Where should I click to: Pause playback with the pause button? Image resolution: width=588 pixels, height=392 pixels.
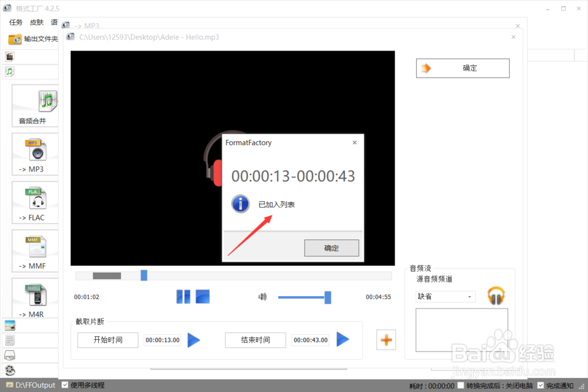pos(183,297)
